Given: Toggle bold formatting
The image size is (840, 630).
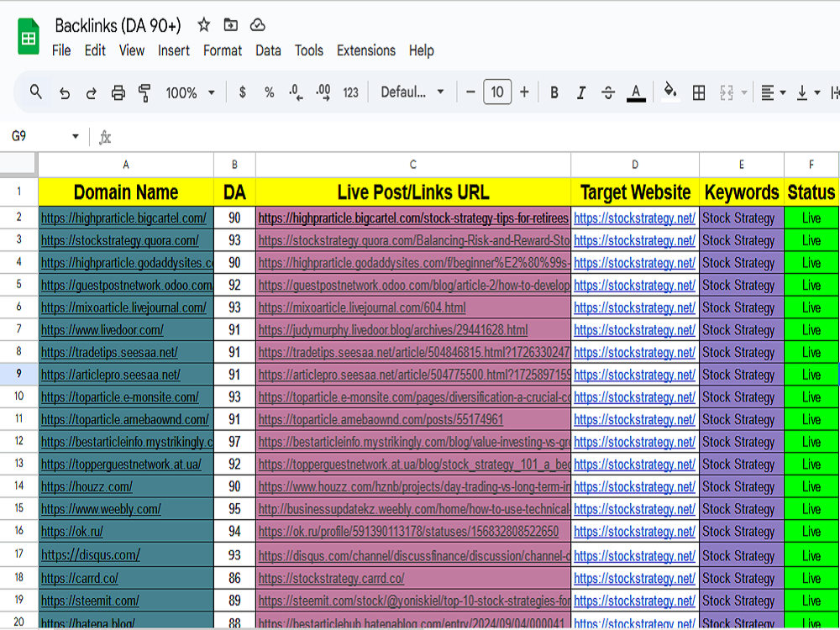Looking at the screenshot, I should tap(554, 92).
